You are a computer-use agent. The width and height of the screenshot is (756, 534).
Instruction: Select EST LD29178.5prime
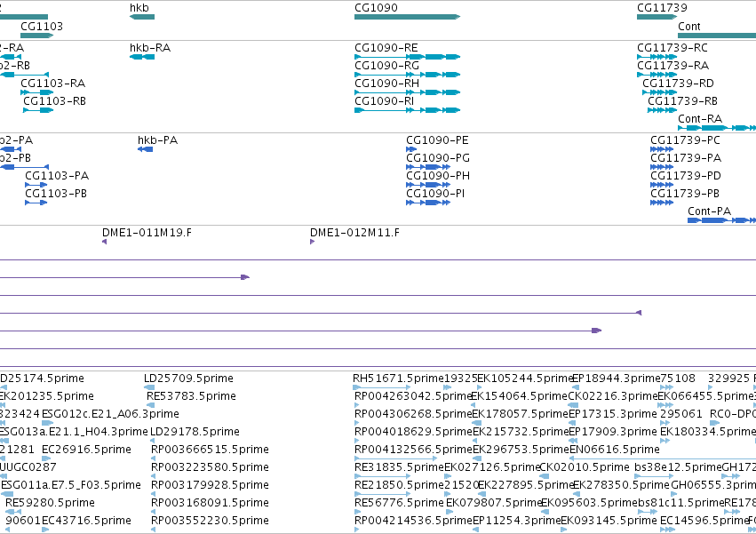point(153,441)
